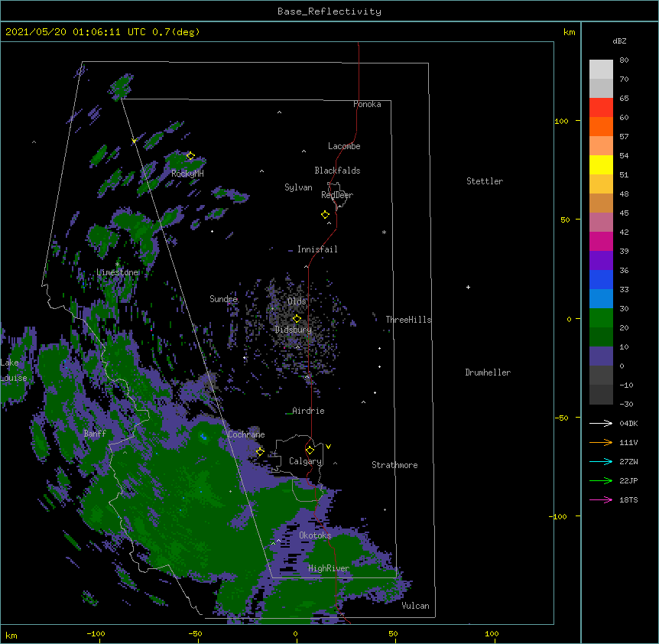659x644 pixels.
Task: Click the Sylvan label
Action: pyautogui.click(x=298, y=187)
